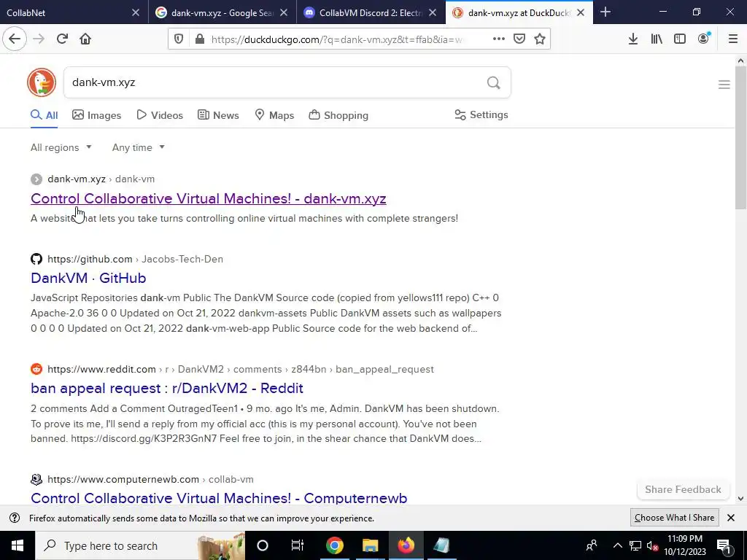This screenshot has width=747, height=560.
Task: Switch to dank-vm.xyz Google Search tab
Action: click(x=222, y=12)
